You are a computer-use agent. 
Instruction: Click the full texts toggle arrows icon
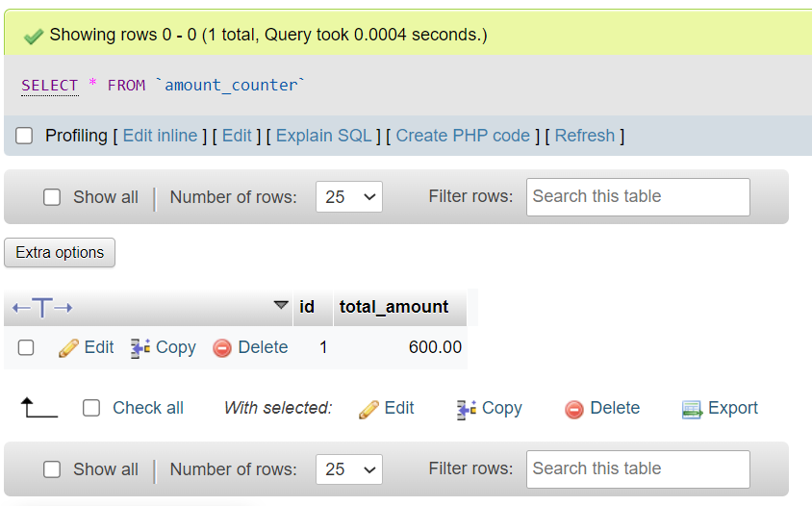pyautogui.click(x=42, y=308)
